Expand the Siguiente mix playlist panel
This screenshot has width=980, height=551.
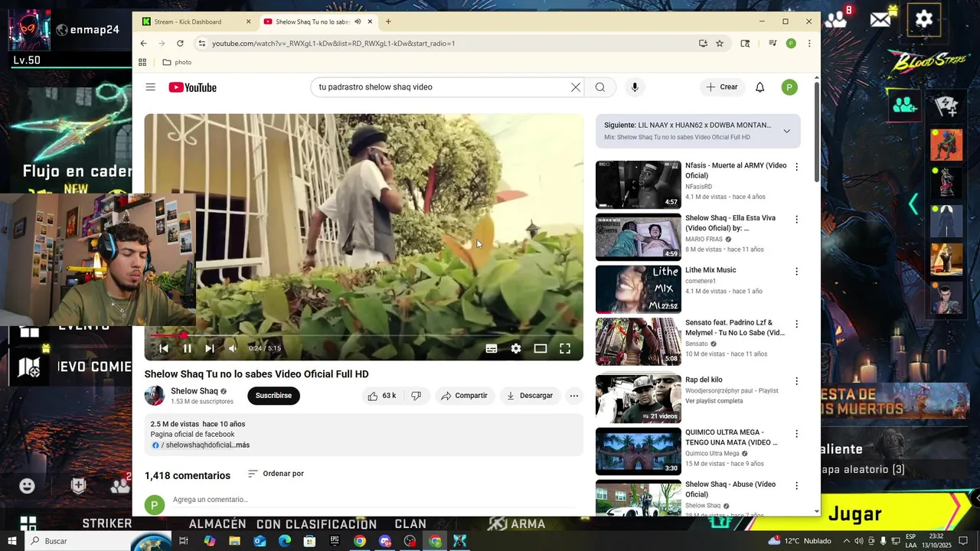pos(786,131)
